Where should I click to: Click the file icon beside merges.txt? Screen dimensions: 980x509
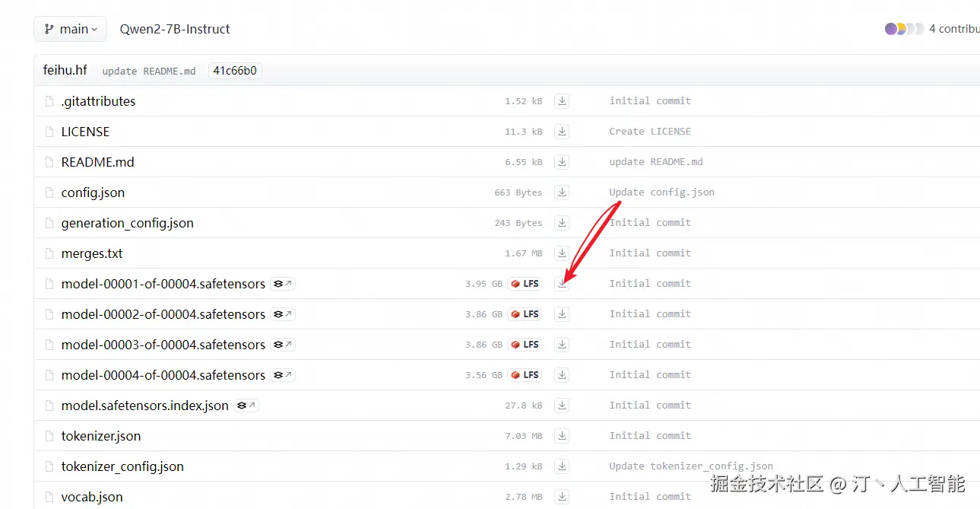tap(49, 253)
